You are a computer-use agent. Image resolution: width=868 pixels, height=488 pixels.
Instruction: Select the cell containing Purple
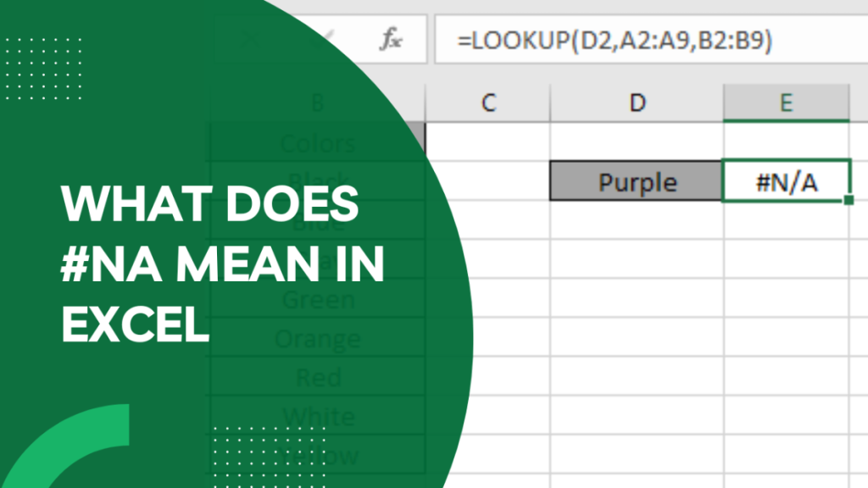(637, 181)
